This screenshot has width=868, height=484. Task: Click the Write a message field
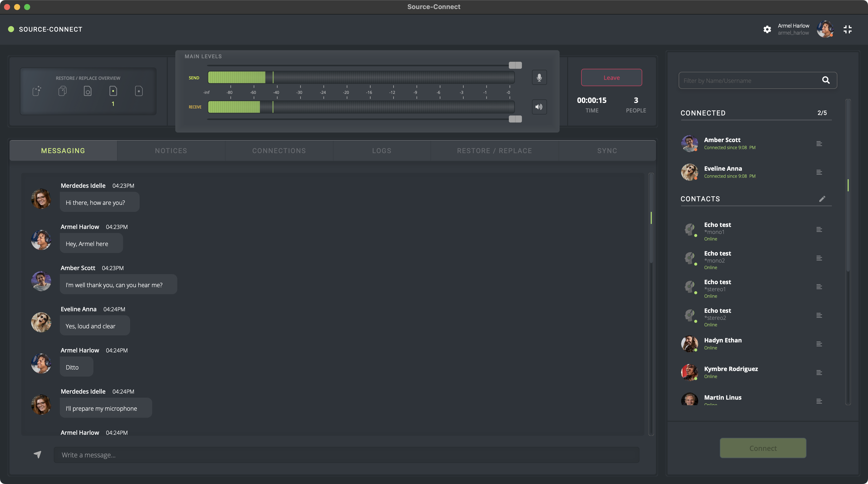[346, 455]
